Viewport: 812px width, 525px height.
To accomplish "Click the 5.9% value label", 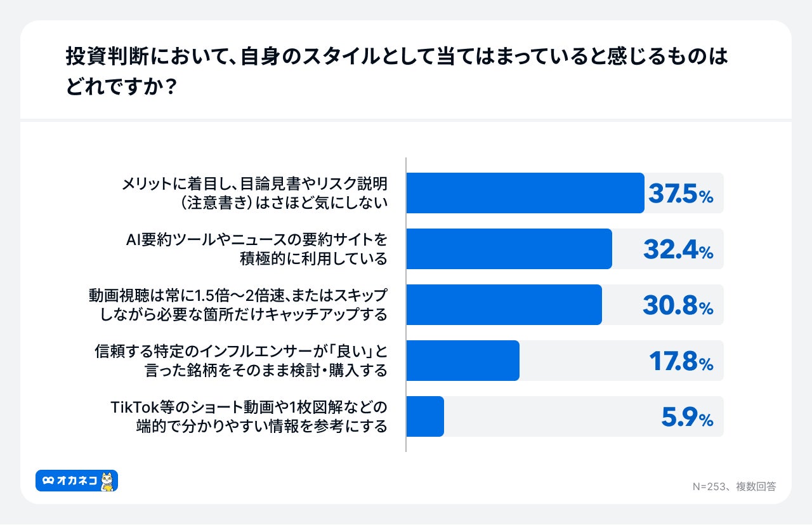I will click(x=687, y=418).
